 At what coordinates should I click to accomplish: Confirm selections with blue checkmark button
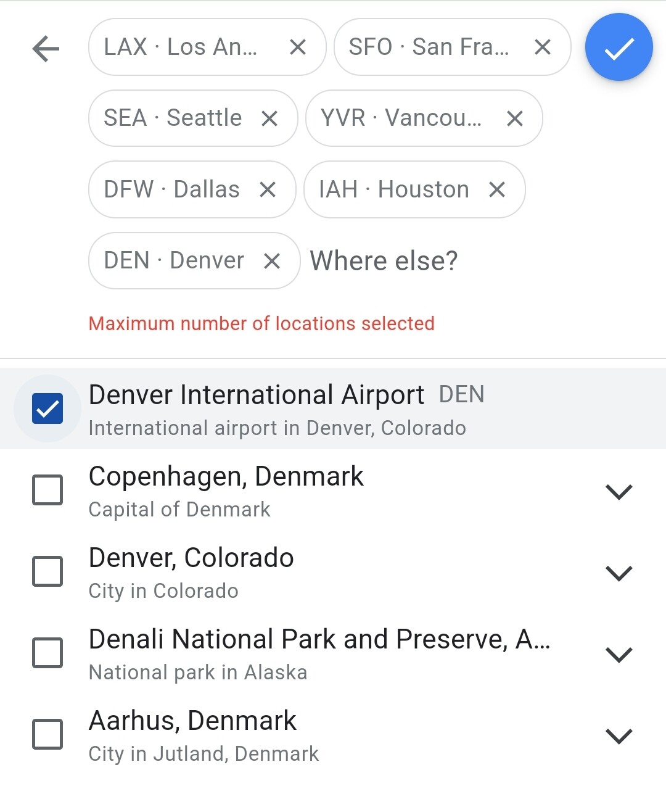pos(619,48)
